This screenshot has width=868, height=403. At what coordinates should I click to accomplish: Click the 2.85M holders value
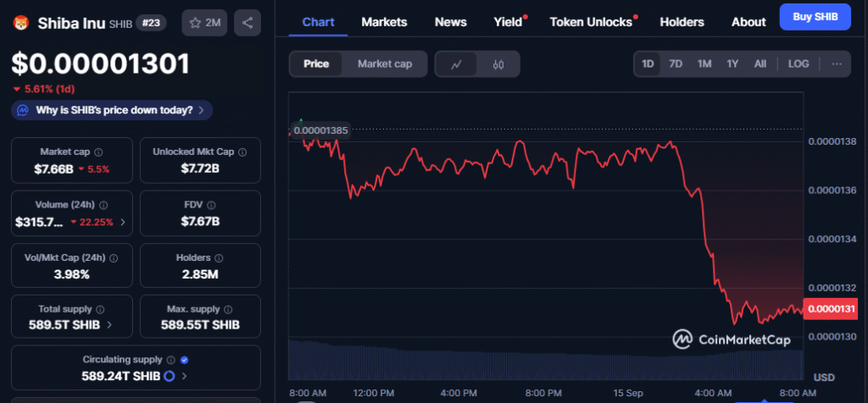(200, 274)
